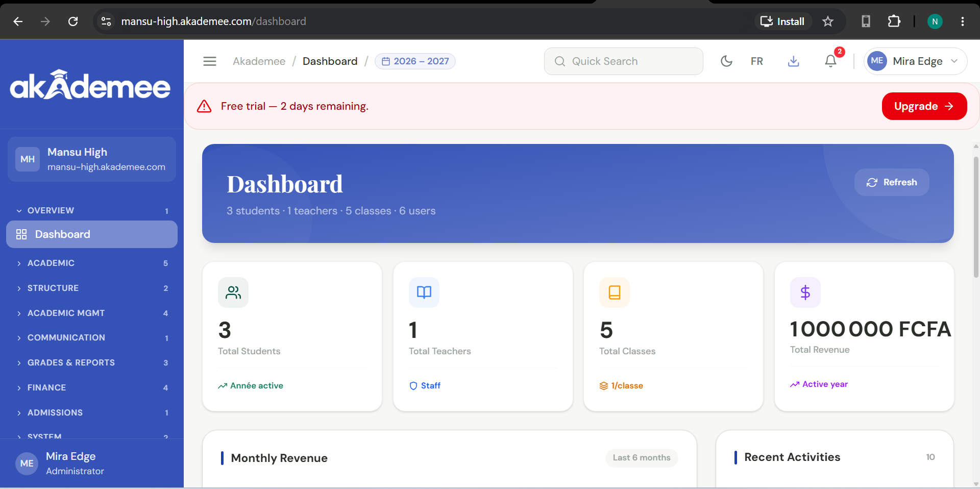
Task: Open the notifications bell
Action: point(830,61)
